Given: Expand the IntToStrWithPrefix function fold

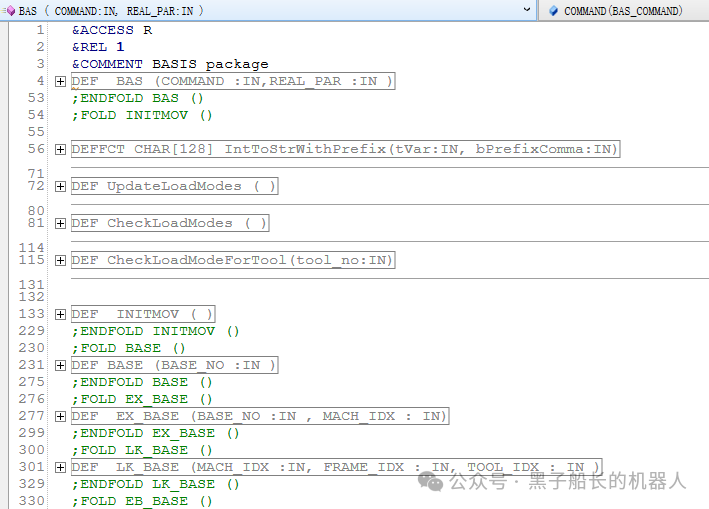Looking at the screenshot, I should (61, 149).
